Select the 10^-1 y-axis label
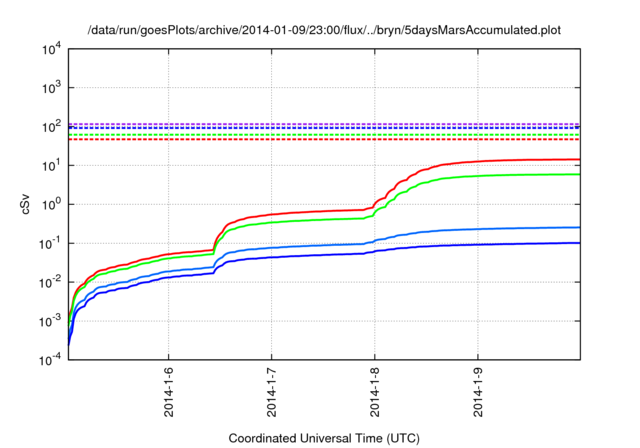 pos(51,243)
